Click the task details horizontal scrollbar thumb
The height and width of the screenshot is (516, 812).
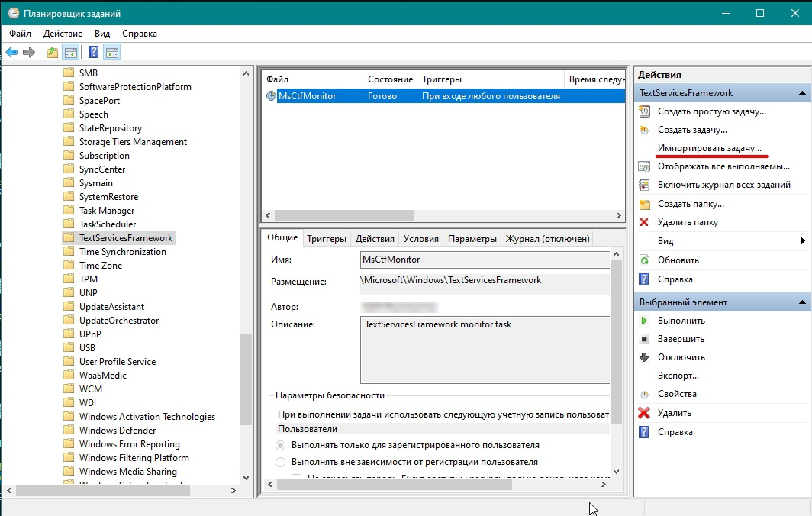point(395,485)
